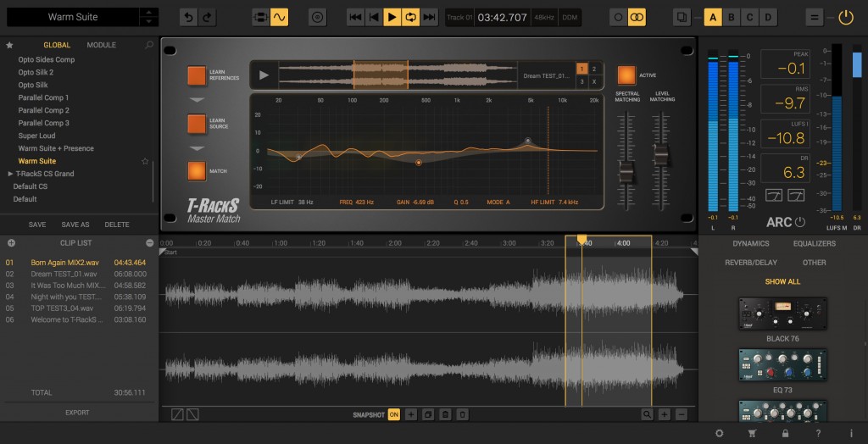Switch to the MODULE tab
Screen dimensions: 868x444
[102, 45]
